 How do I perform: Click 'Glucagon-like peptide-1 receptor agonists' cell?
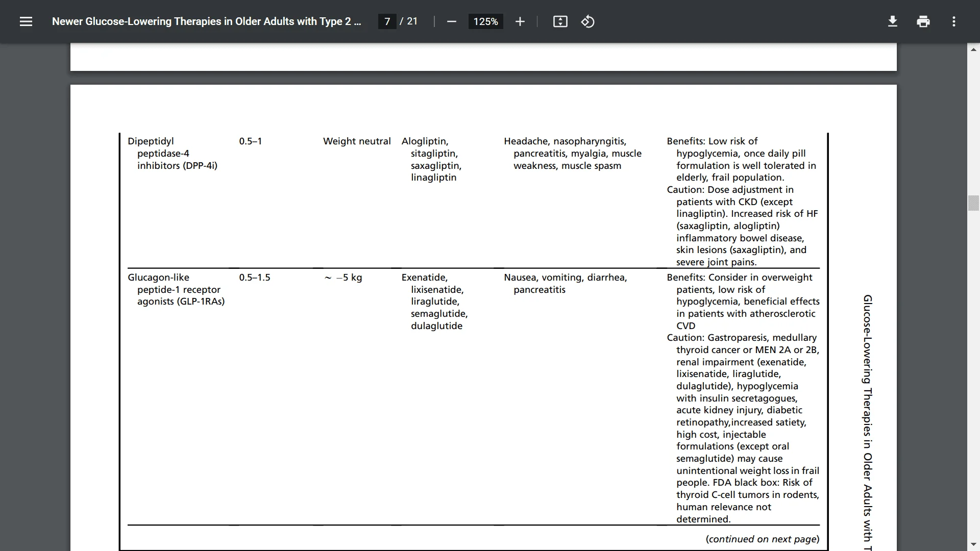(x=176, y=289)
